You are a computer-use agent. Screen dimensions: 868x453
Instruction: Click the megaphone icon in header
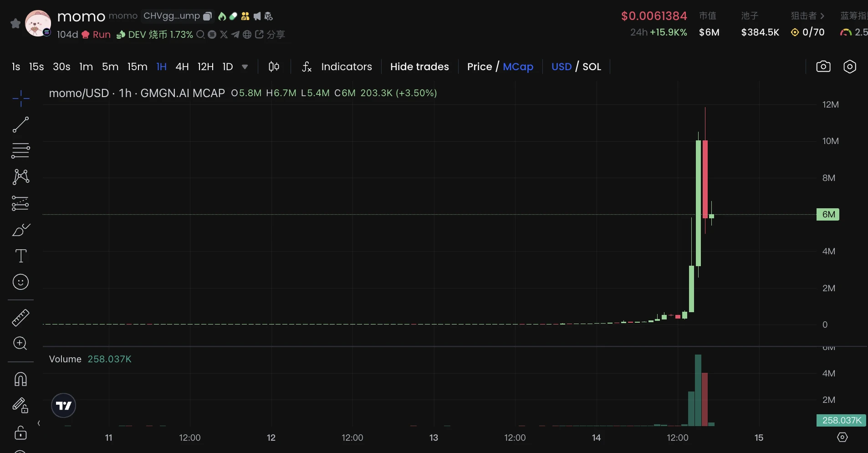257,16
